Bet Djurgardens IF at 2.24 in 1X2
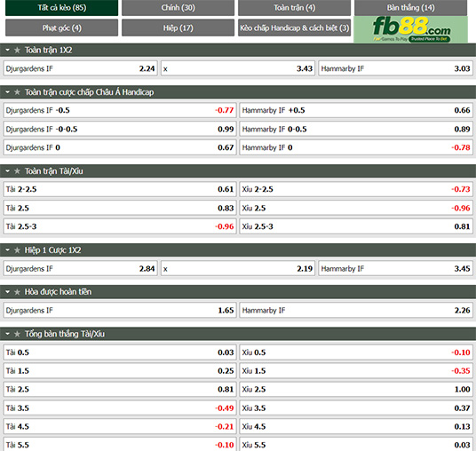Image resolution: width=476 pixels, height=451 pixels. [x=81, y=68]
